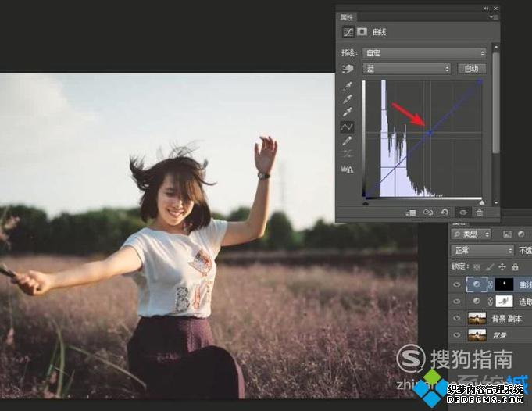The height and width of the screenshot is (411, 532).
Task: Open the 正常 blend mode dropdown
Action: [482, 250]
